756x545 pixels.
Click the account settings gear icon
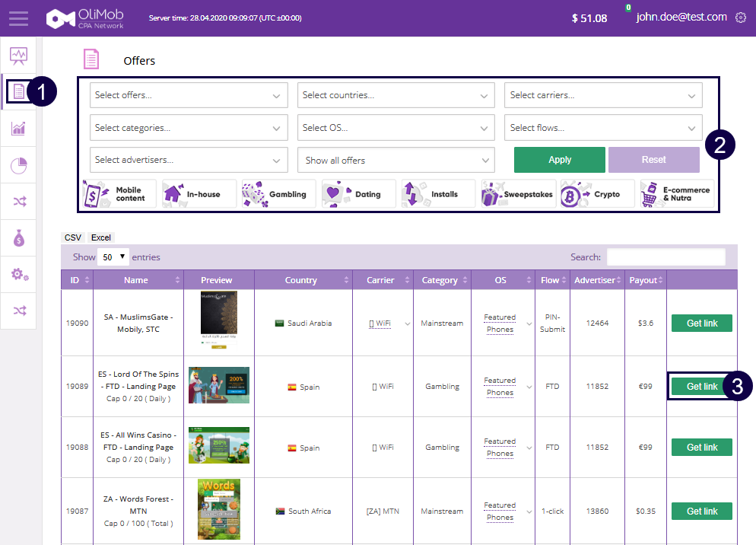741,18
